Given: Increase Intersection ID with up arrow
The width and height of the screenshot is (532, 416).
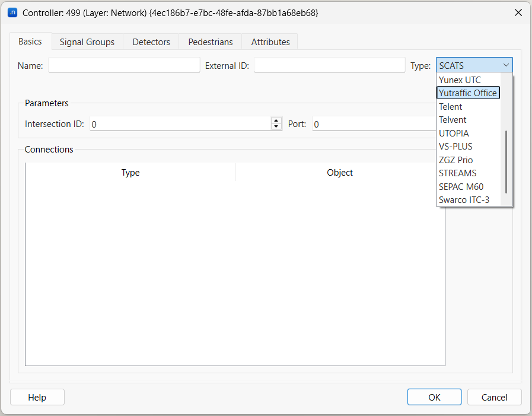Looking at the screenshot, I should tap(276, 120).
